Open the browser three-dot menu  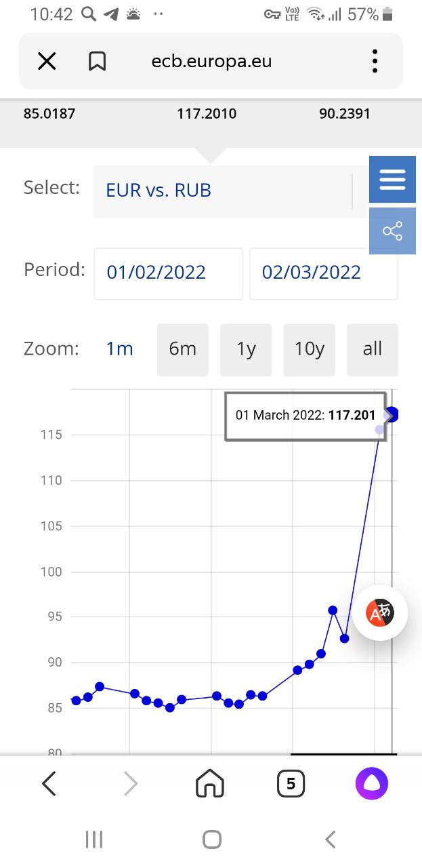pos(375,62)
